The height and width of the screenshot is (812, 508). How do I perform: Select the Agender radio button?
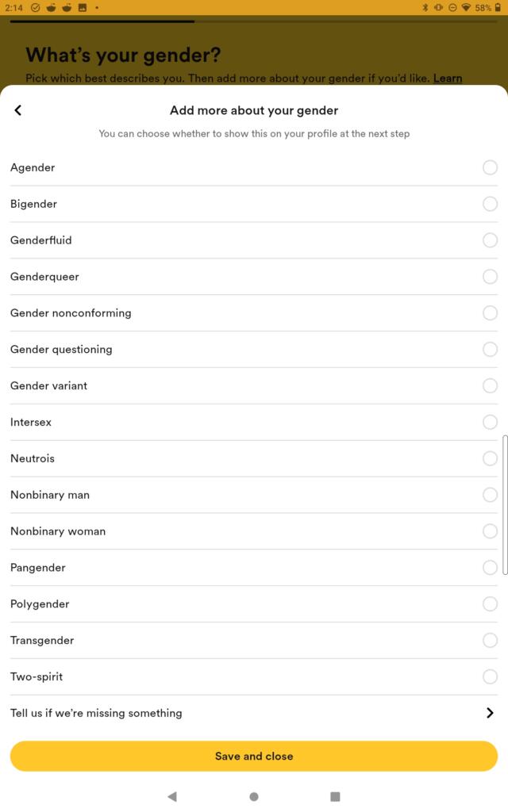point(490,168)
